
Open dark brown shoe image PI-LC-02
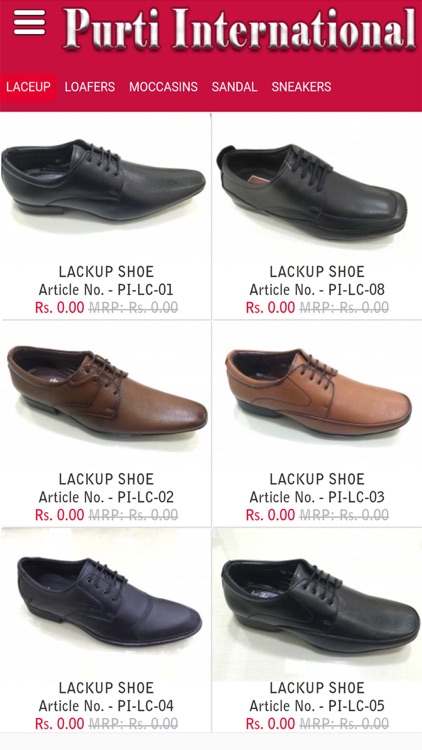(107, 391)
